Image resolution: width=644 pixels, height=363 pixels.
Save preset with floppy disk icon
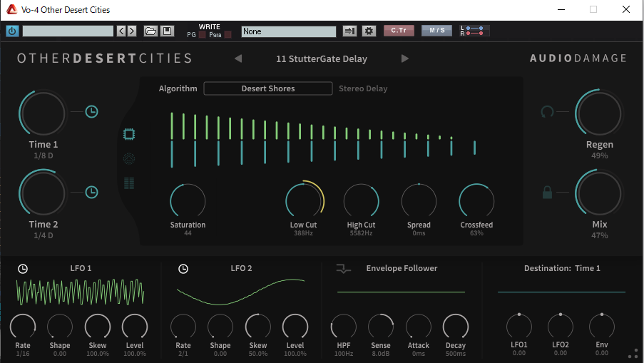pos(167,31)
